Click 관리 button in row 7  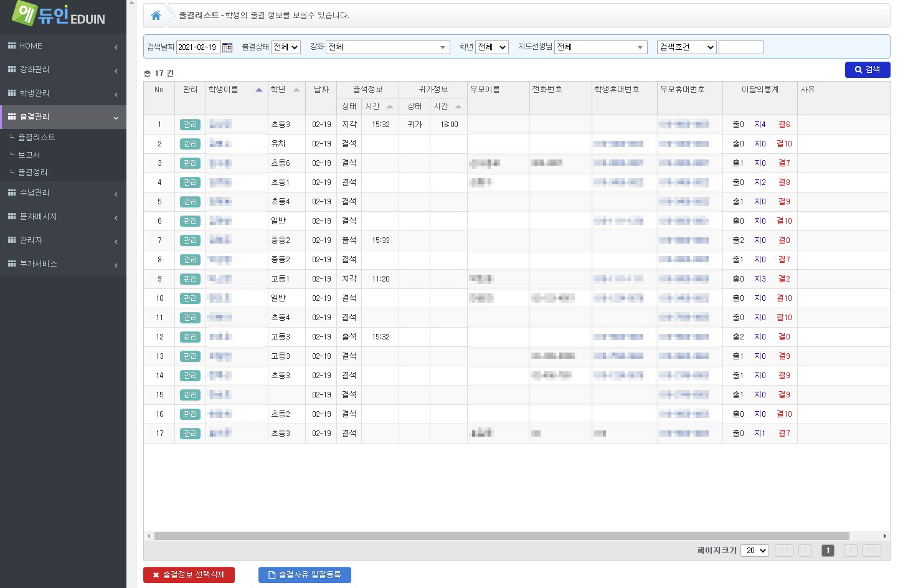[190, 240]
